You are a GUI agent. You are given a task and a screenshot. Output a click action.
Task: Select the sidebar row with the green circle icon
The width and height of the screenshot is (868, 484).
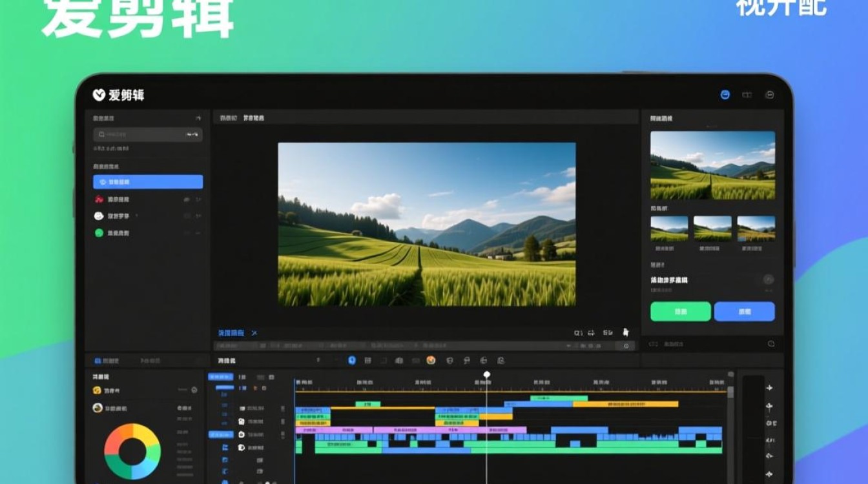(148, 233)
